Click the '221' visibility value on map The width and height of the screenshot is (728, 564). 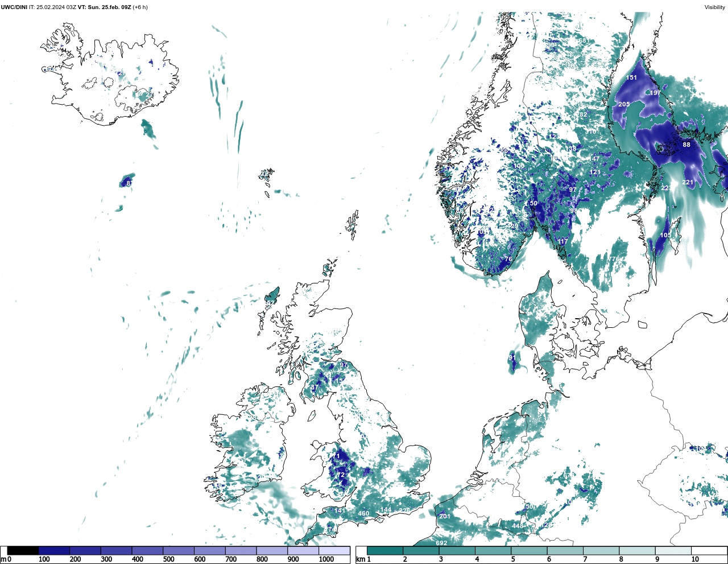[688, 182]
